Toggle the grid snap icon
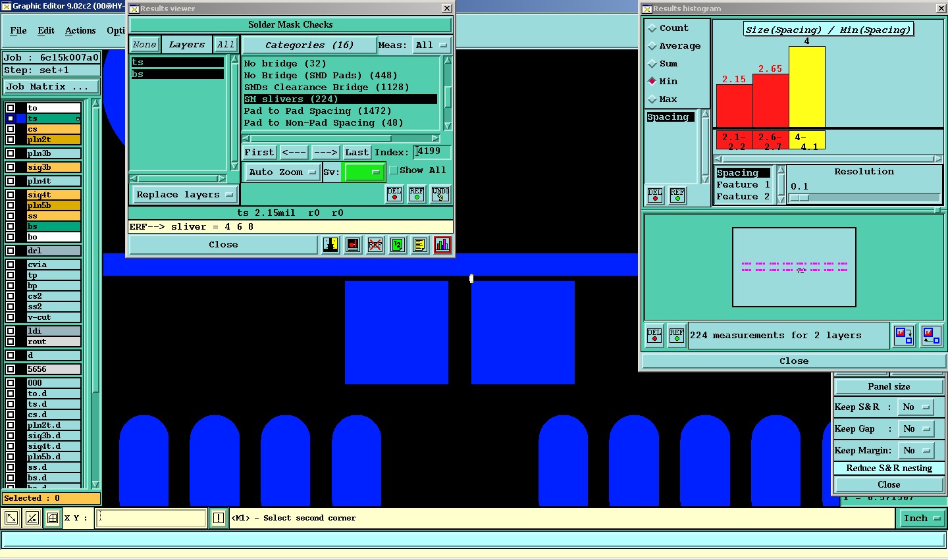 point(53,519)
